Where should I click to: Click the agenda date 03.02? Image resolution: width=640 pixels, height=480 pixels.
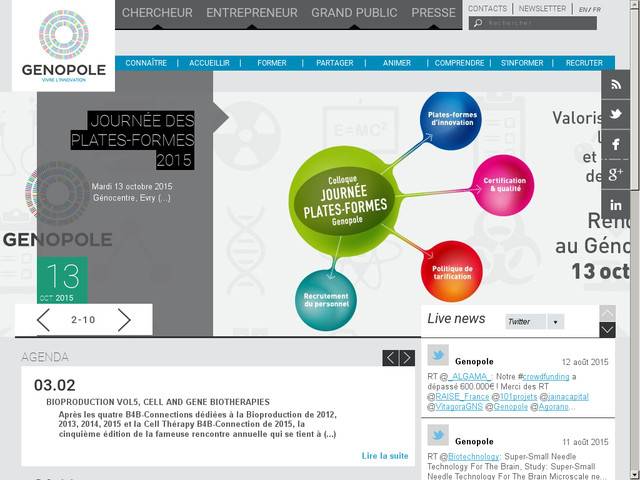(x=55, y=385)
